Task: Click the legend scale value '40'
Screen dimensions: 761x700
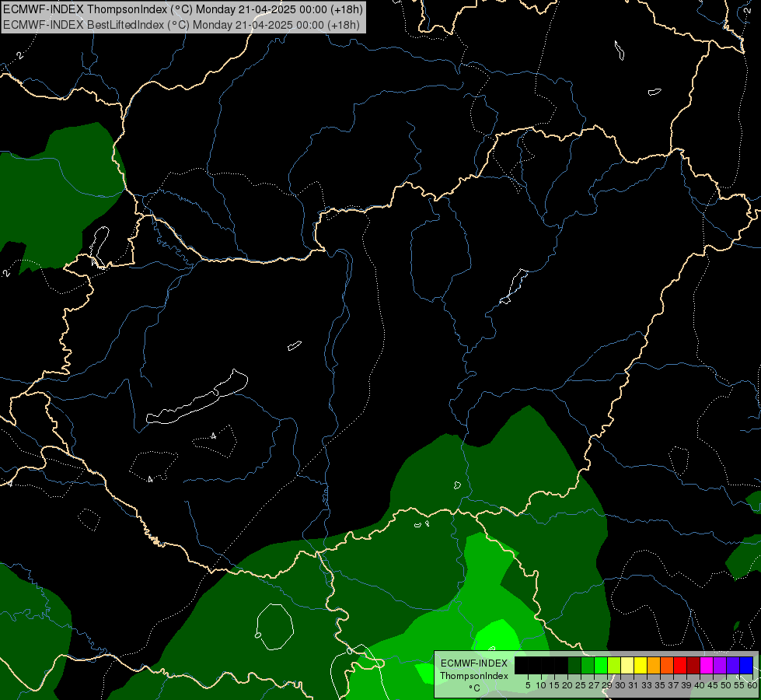Action: point(700,685)
